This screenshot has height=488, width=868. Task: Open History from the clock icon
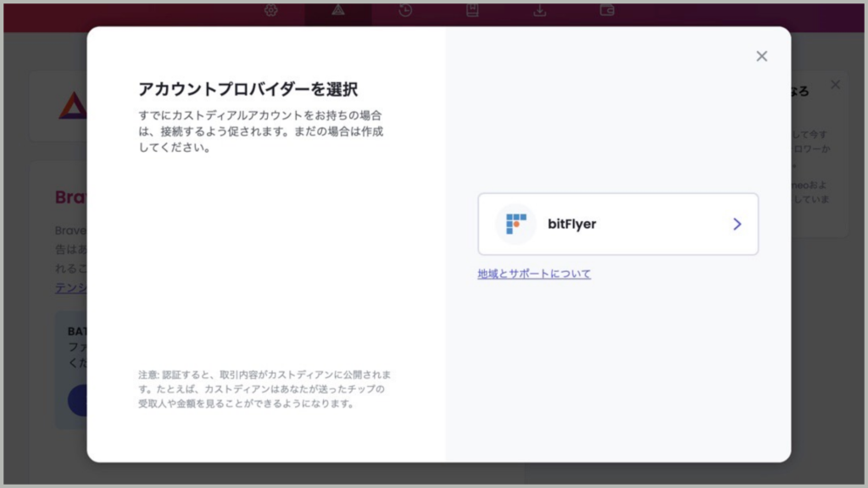click(405, 10)
